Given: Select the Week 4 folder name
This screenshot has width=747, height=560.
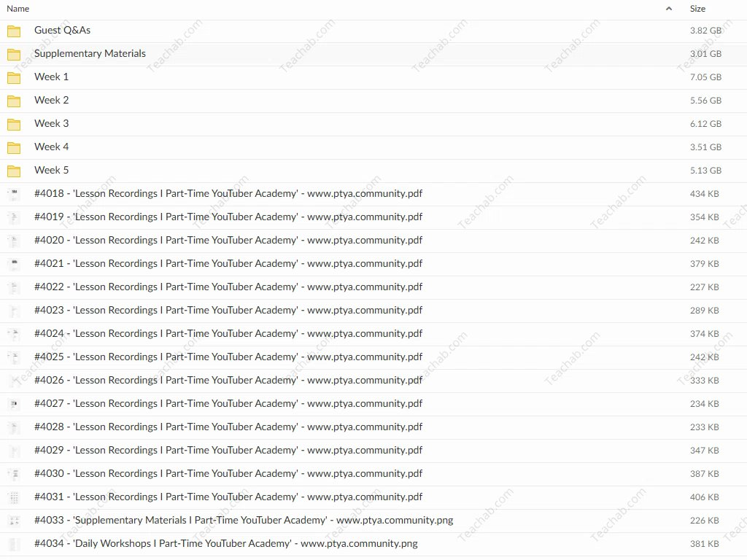Looking at the screenshot, I should [52, 147].
